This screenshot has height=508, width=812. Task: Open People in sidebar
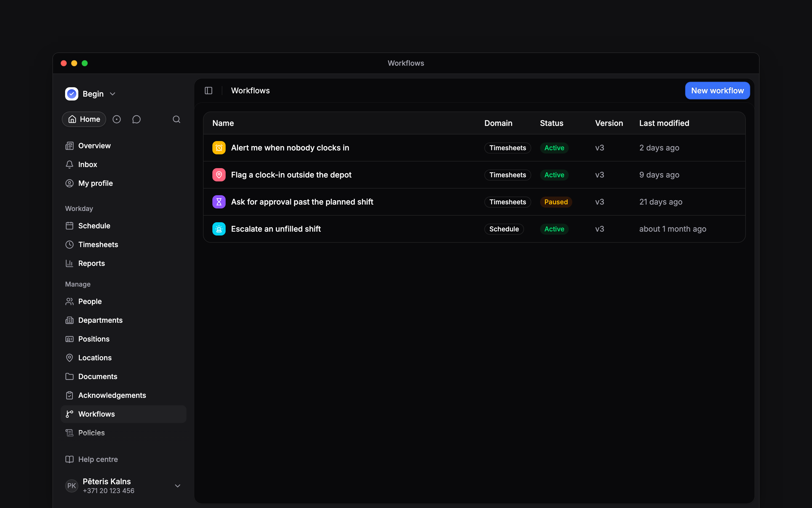click(124, 301)
